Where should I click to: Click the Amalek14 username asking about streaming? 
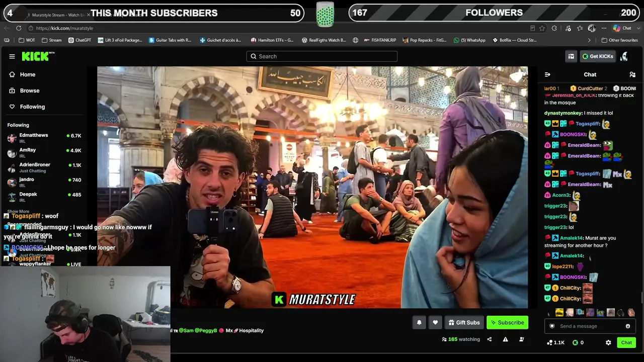coord(572,238)
